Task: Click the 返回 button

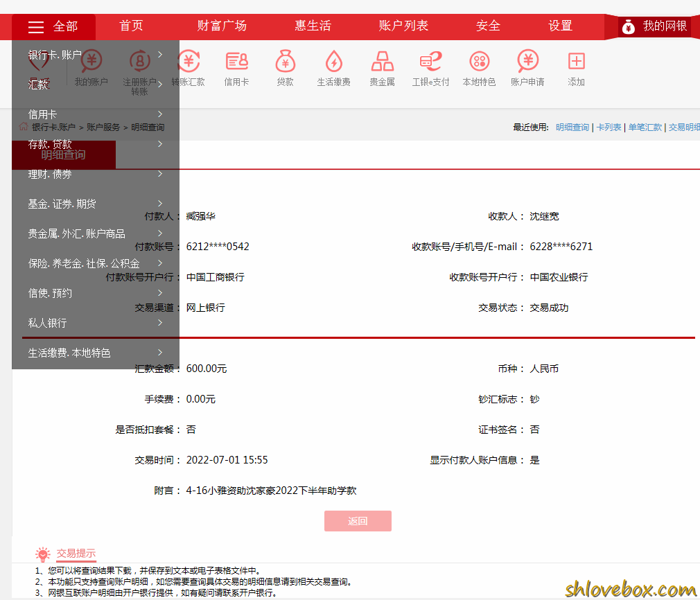Action: [x=358, y=521]
